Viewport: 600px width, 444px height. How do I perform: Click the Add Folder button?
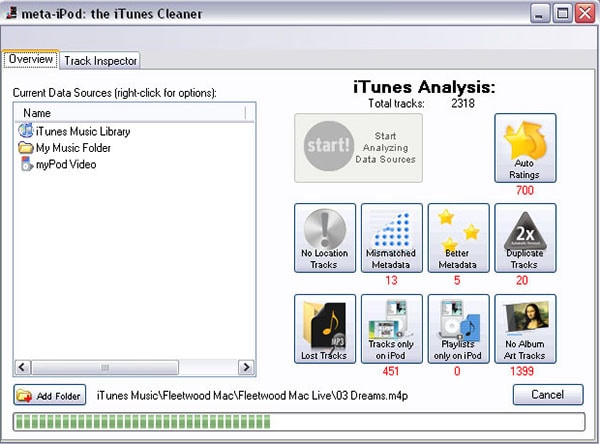pyautogui.click(x=50, y=395)
